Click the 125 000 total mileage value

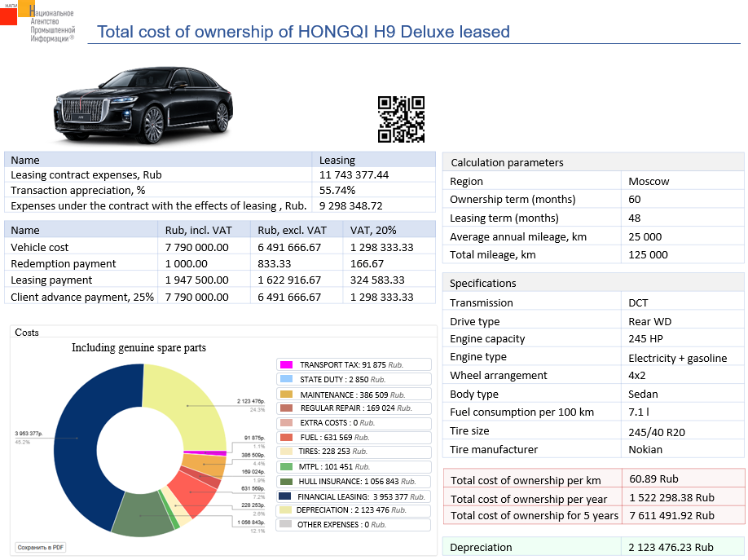(648, 254)
